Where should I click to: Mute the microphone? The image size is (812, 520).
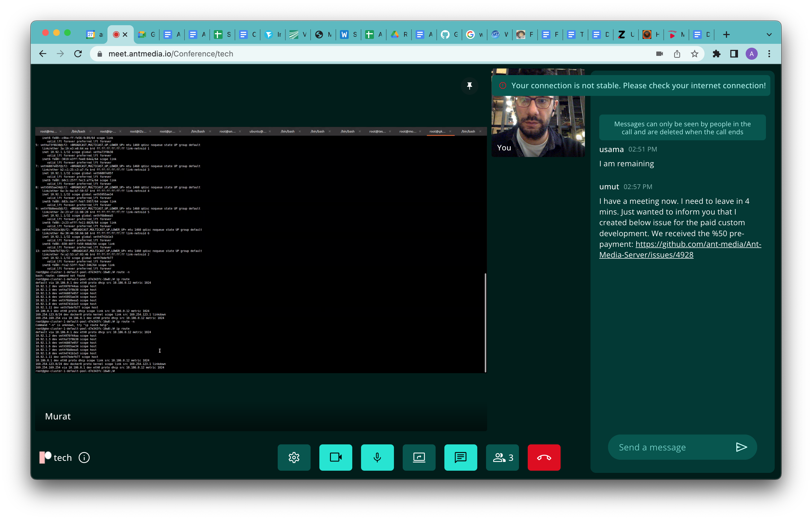coord(377,457)
